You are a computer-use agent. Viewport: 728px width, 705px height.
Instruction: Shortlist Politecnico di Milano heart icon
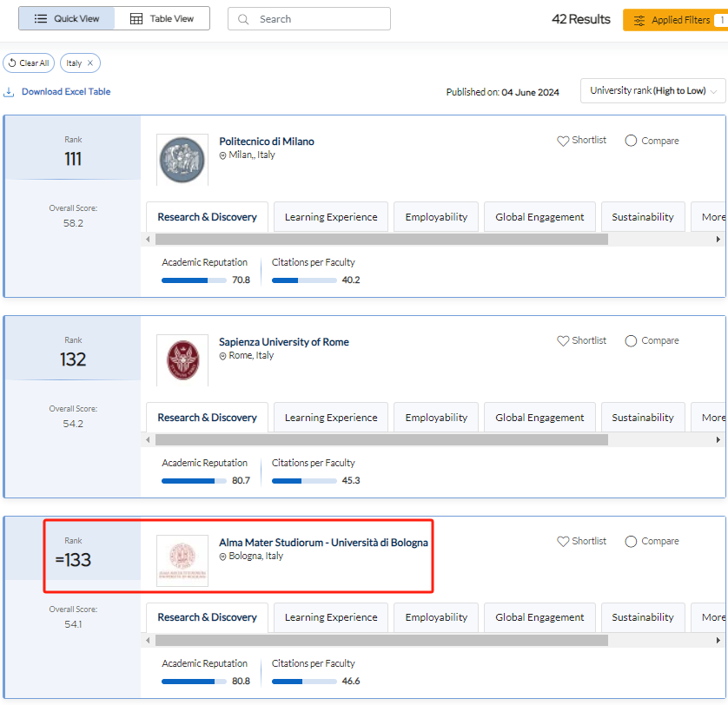563,141
